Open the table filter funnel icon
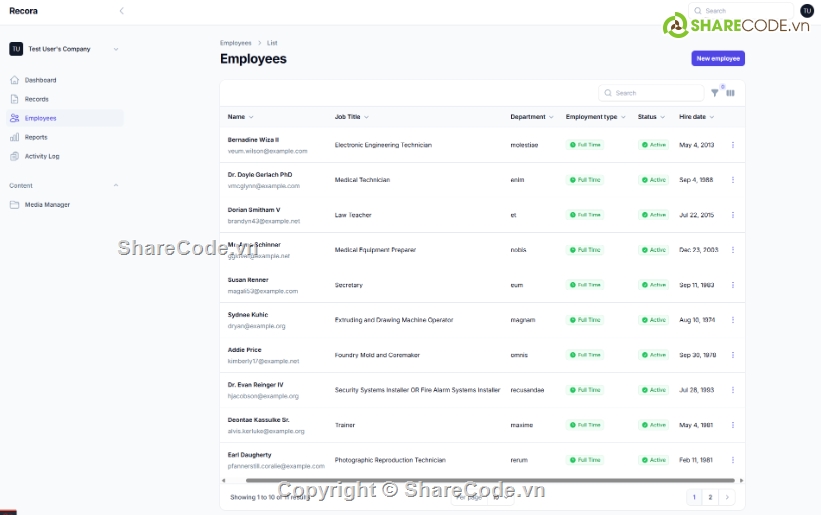This screenshot has height=515, width=821. click(714, 93)
